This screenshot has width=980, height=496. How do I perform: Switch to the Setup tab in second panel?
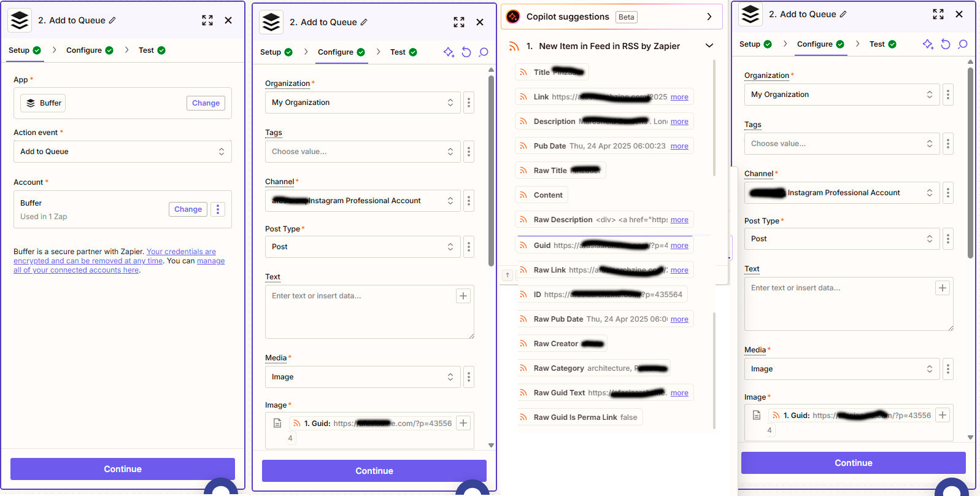[276, 52]
